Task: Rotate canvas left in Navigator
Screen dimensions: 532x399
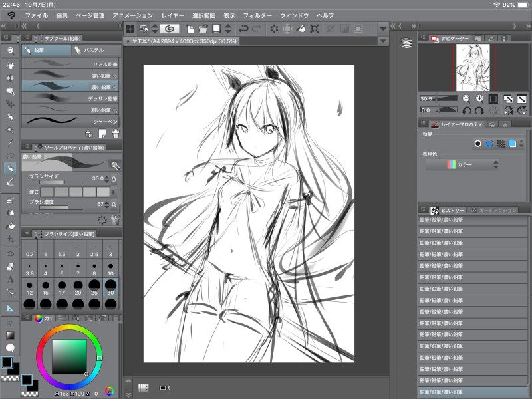Action: (467, 110)
